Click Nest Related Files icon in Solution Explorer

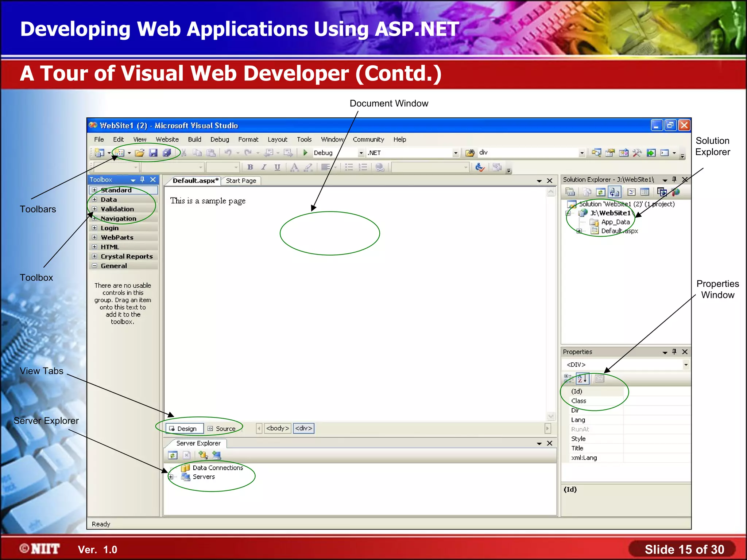615,192
